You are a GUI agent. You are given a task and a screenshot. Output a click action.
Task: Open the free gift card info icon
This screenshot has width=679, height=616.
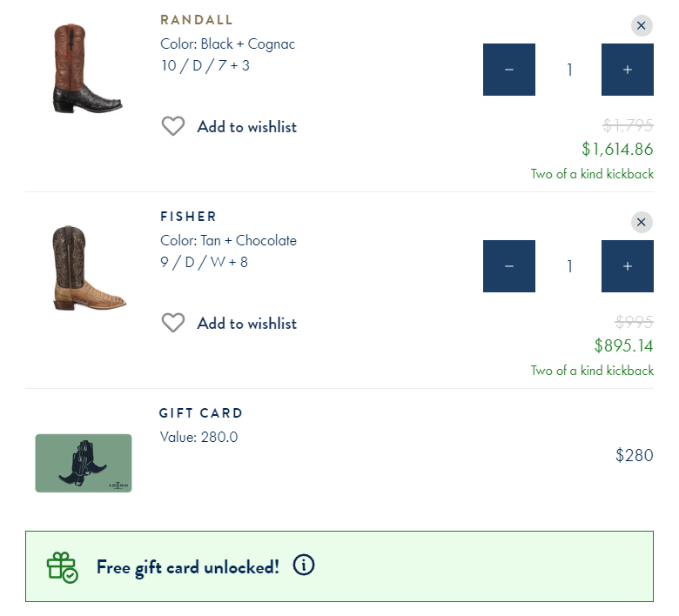[x=303, y=566]
